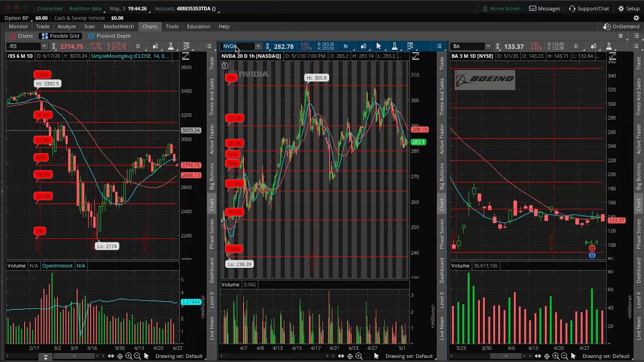Open Edit Studies flask in BA chart
The image size is (644, 362).
click(609, 46)
